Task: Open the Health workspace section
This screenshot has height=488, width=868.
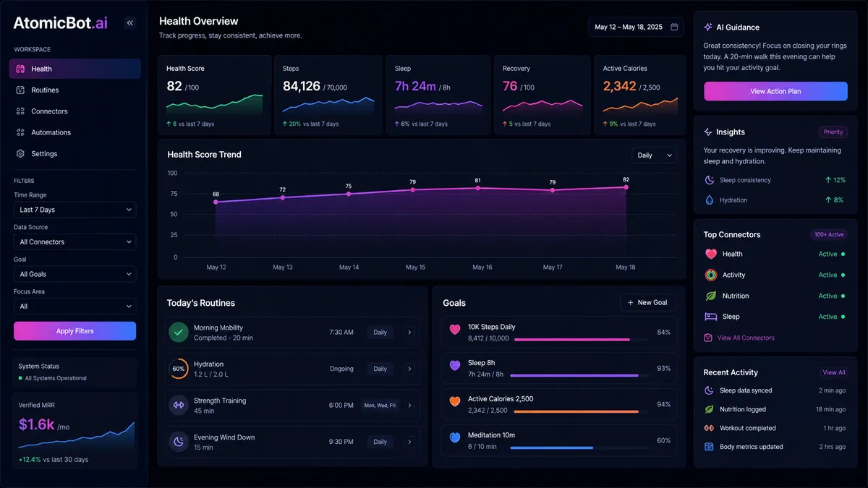Action: 75,69
